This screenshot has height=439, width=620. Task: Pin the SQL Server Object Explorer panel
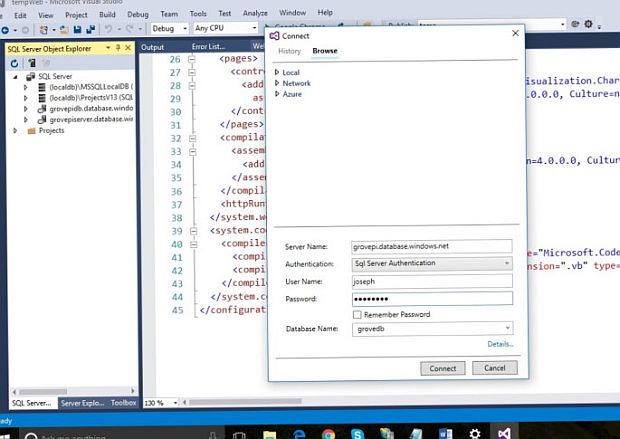click(x=118, y=48)
